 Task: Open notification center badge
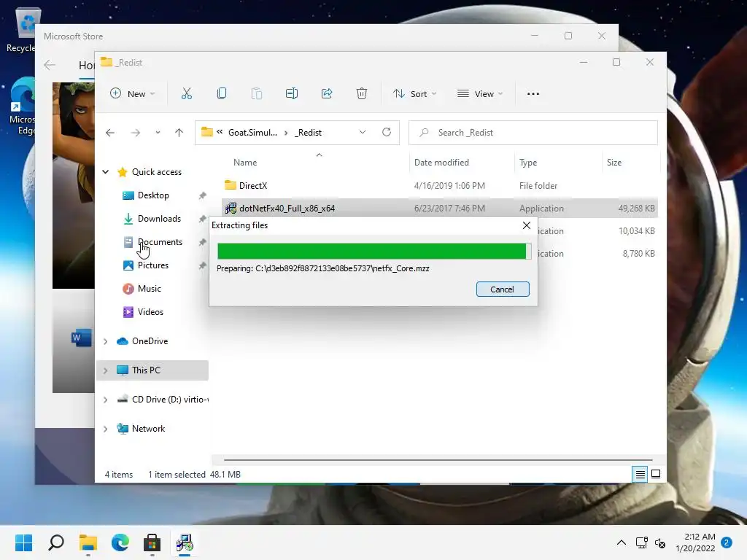pyautogui.click(x=727, y=542)
